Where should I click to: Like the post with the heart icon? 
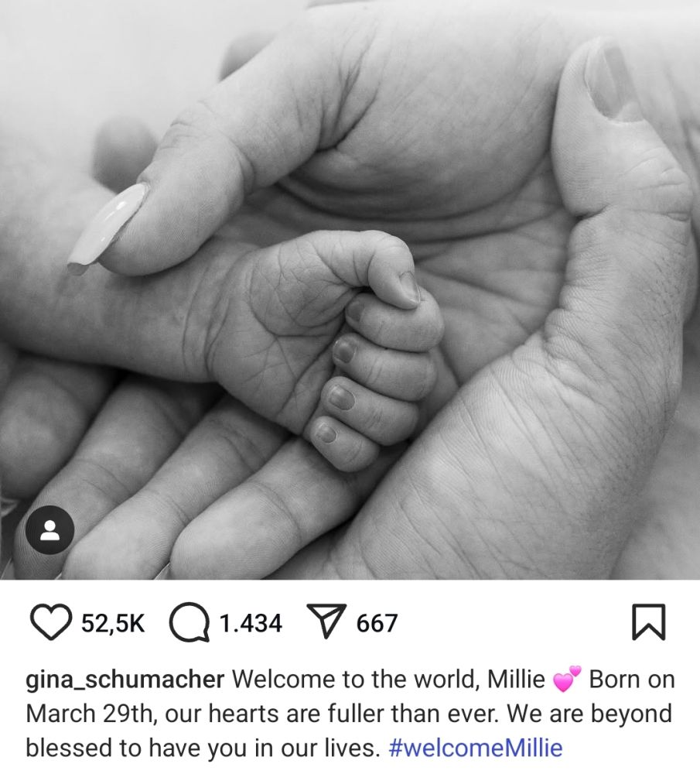coord(51,622)
